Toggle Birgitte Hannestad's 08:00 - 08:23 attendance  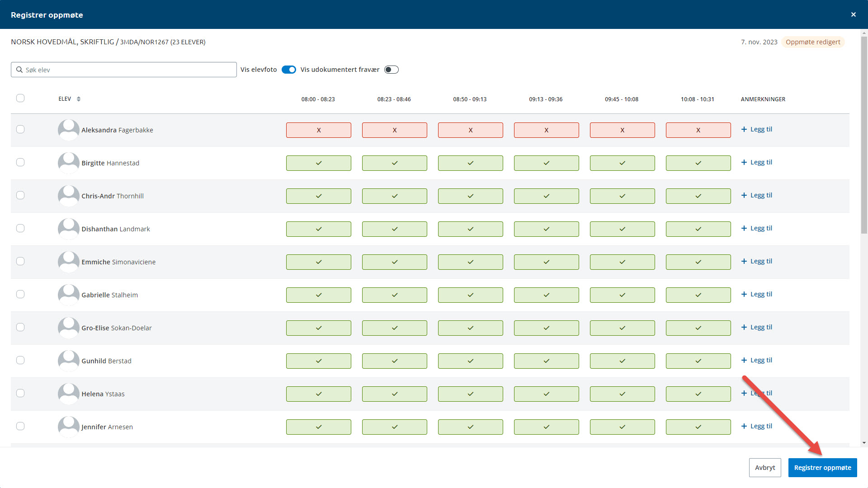pos(319,163)
